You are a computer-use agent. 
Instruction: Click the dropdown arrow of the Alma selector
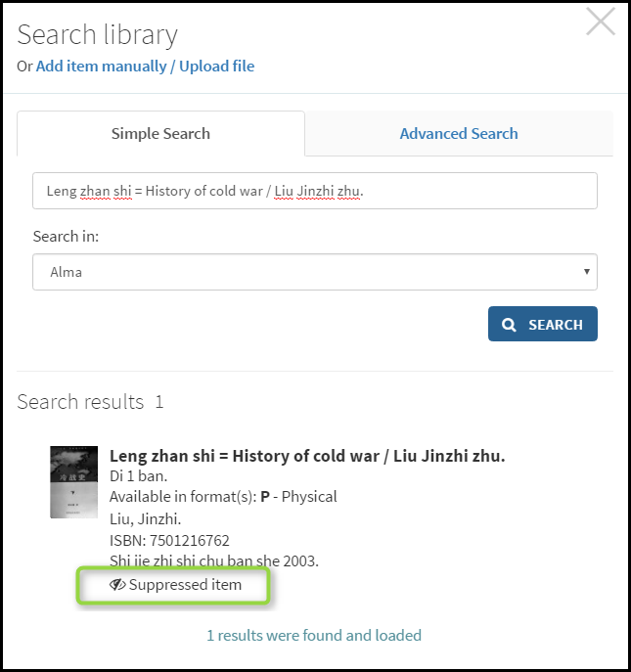tap(586, 272)
